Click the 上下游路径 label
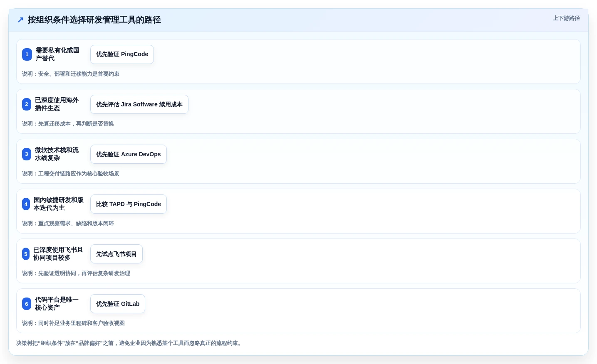The height and width of the screenshot is (364, 597). coord(566,18)
